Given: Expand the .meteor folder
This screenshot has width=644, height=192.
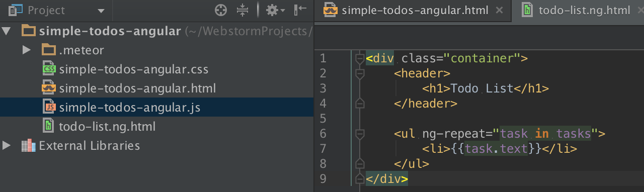Looking at the screenshot, I should point(26,50).
